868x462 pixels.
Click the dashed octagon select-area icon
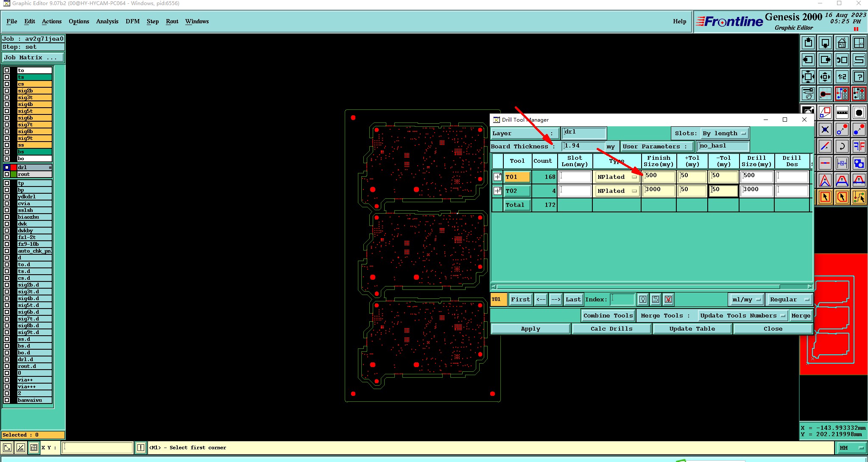pyautogui.click(x=859, y=112)
